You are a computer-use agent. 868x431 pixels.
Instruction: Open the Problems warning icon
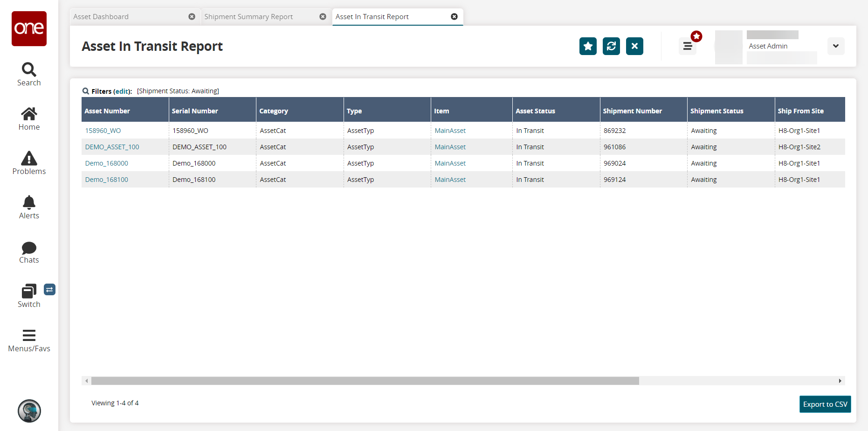(x=29, y=159)
